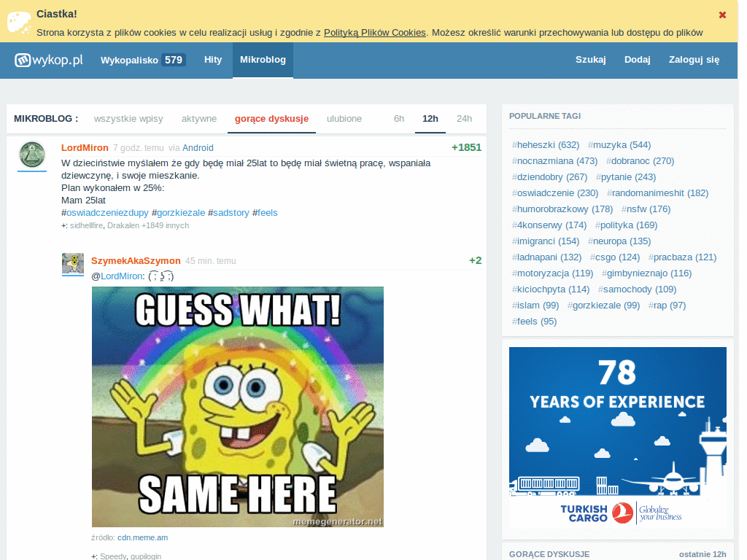Select the gorące dyskusje tab
Viewport: 747px width, 560px height.
(271, 119)
